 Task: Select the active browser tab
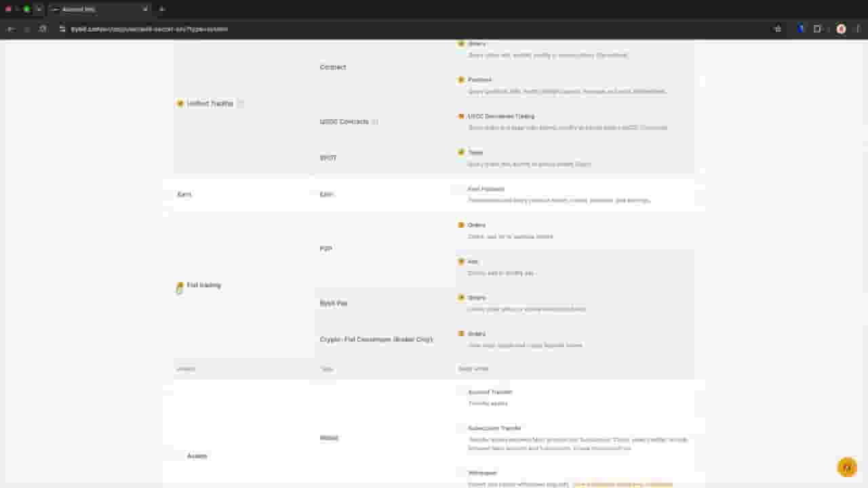pos(99,9)
